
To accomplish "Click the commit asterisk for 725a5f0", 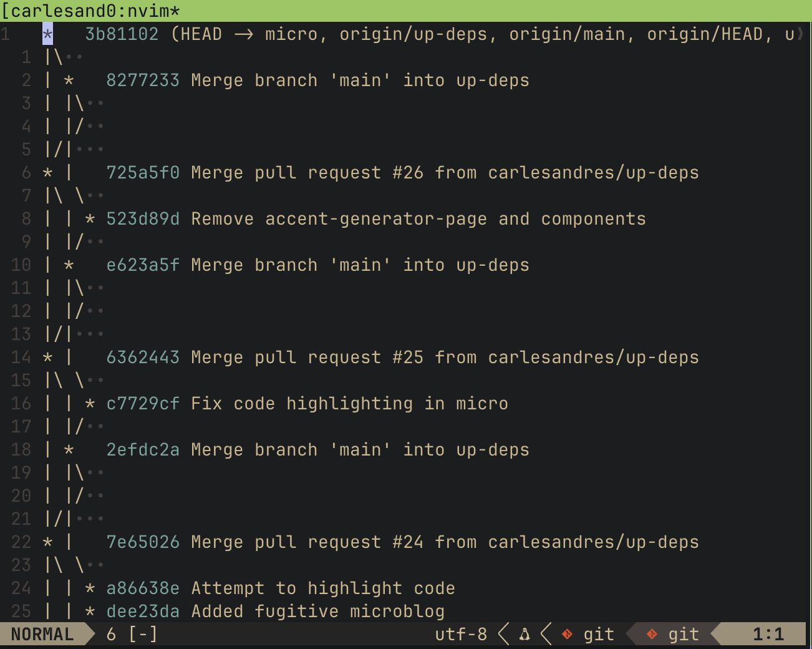I will (47, 173).
